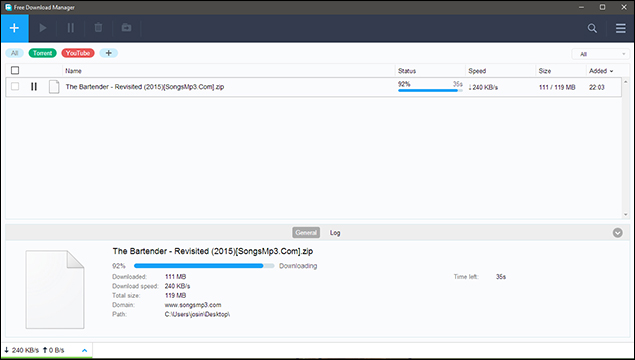The height and width of the screenshot is (360, 635).
Task: Switch to the General details tab
Action: 306,232
